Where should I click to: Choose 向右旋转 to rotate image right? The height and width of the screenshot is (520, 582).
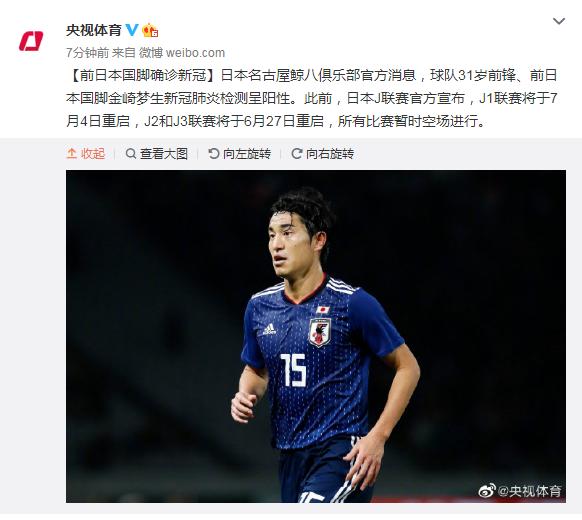coord(323,153)
